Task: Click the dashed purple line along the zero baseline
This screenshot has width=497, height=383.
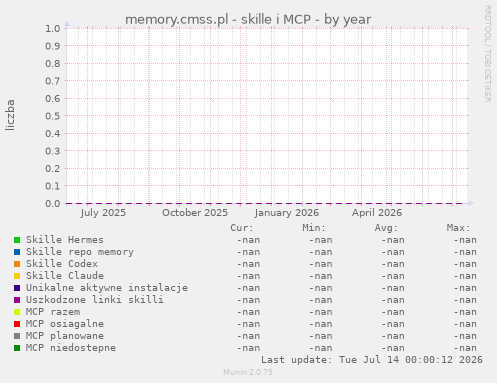Action: tap(265, 203)
